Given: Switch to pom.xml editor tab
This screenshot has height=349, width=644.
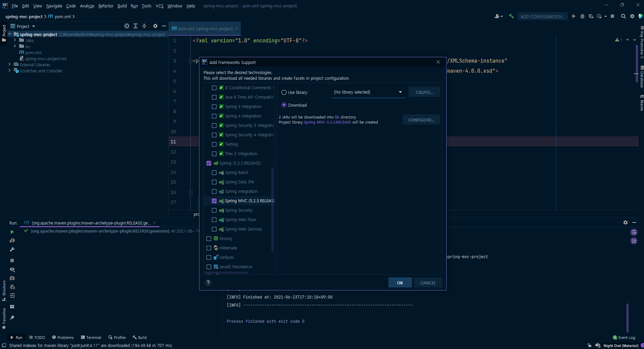Looking at the screenshot, I should [205, 29].
